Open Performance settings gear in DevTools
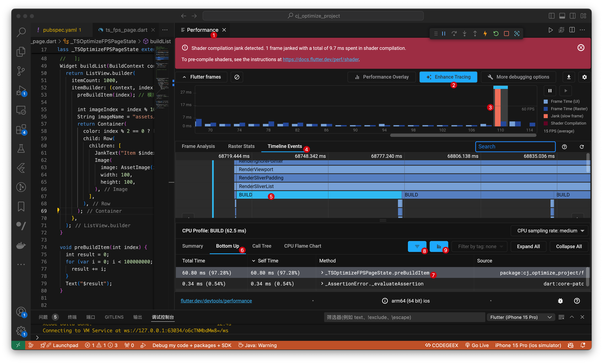The height and width of the screenshot is (364, 603). [x=584, y=77]
